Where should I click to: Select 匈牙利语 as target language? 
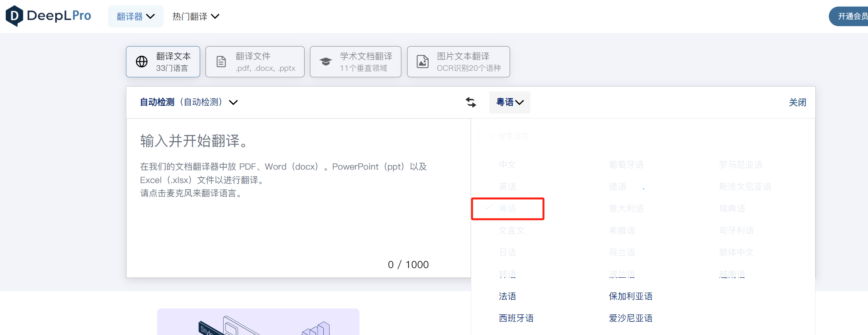pyautogui.click(x=737, y=230)
